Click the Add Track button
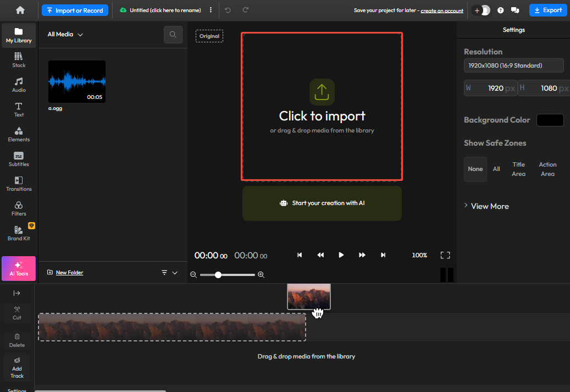 tap(16, 367)
